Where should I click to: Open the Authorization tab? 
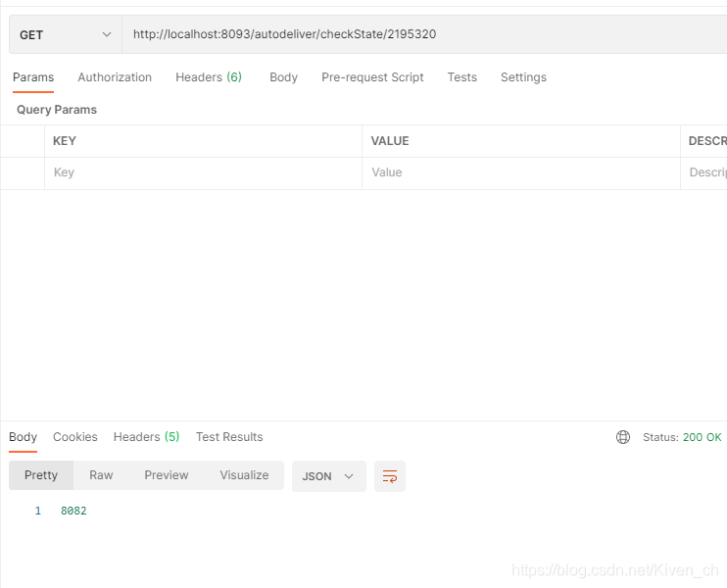click(x=115, y=77)
